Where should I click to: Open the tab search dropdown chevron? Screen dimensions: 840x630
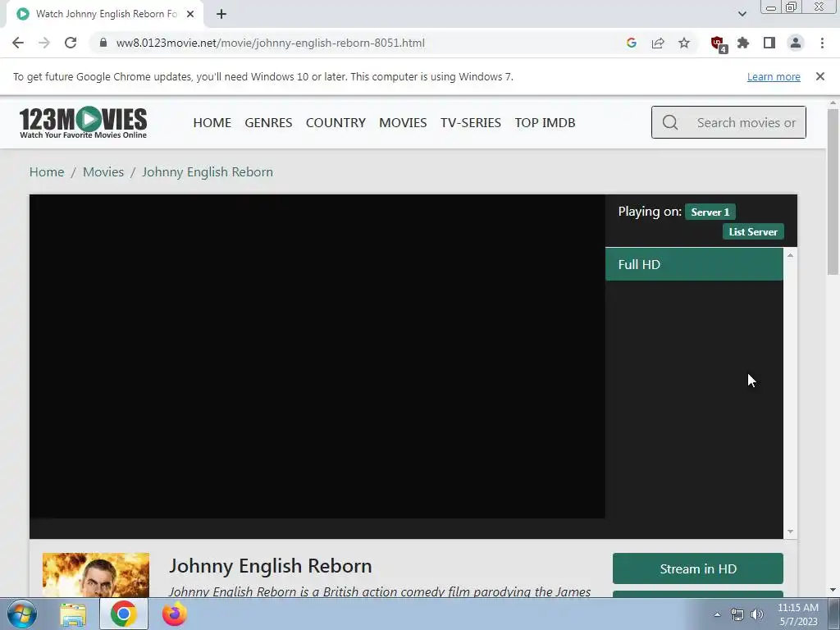(742, 14)
